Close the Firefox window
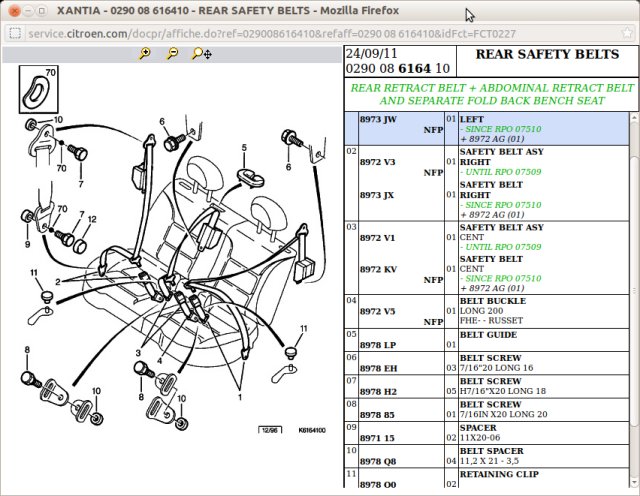Viewport: 640px width, 496px height. click(15, 11)
